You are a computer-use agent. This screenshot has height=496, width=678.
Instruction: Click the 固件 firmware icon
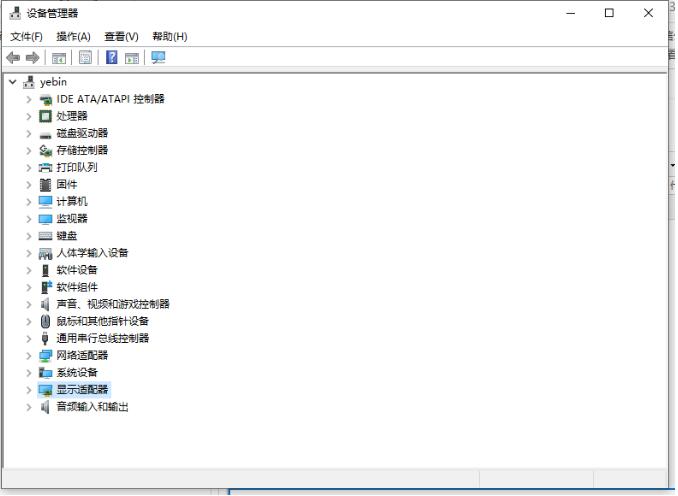[x=45, y=185]
